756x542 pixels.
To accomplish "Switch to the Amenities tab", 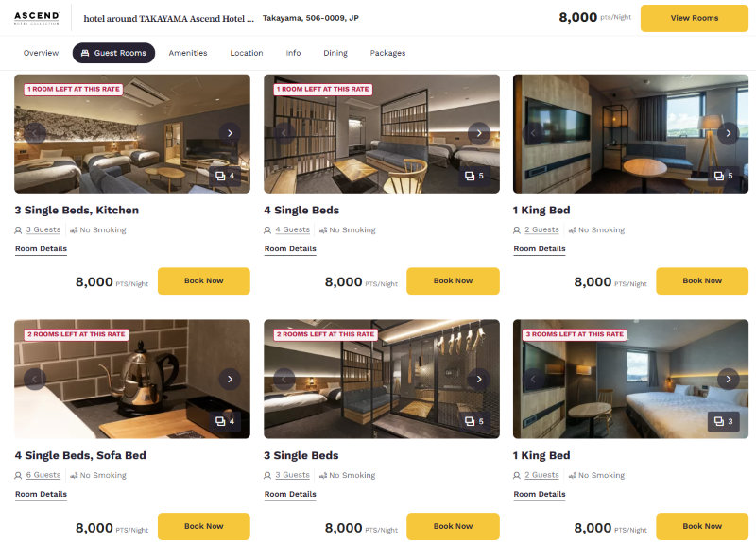I will coord(188,53).
